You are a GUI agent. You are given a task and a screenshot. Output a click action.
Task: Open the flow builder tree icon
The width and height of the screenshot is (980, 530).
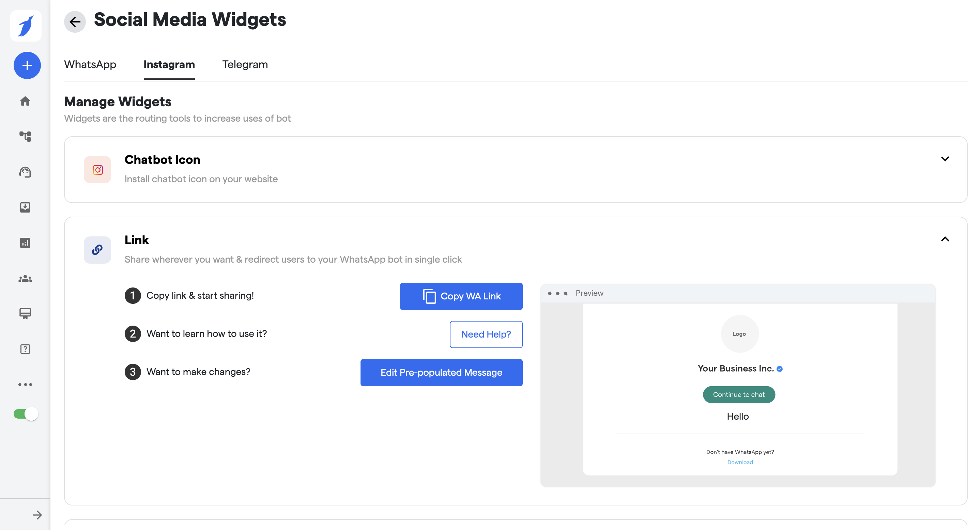tap(25, 137)
